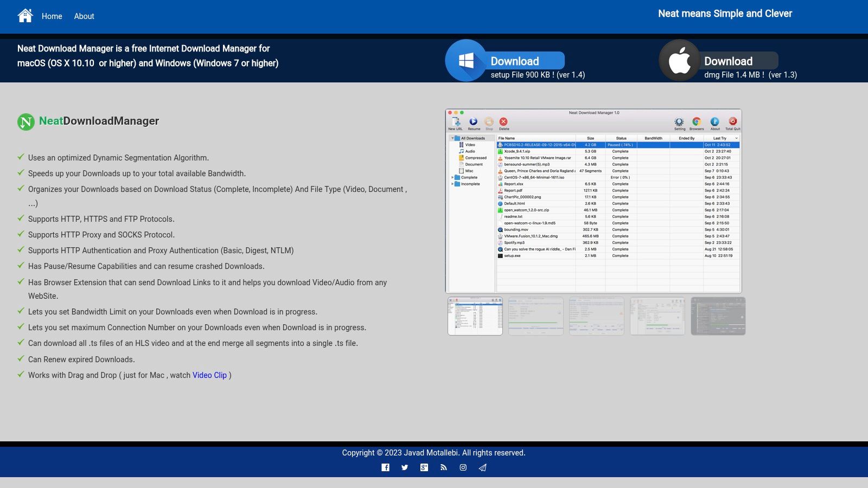This screenshot has height=488, width=868.
Task: Collapse the All Downloads folder
Action: pos(454,138)
